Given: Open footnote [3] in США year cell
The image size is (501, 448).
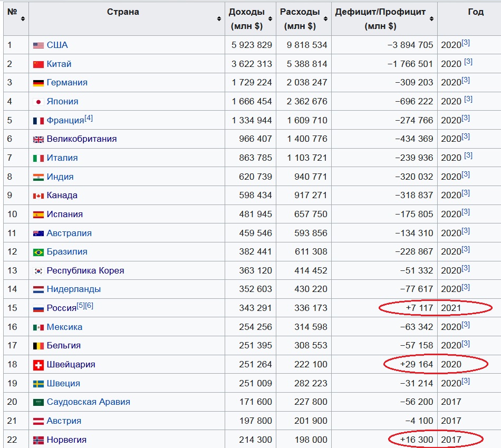Looking at the screenshot, I should 466,43.
